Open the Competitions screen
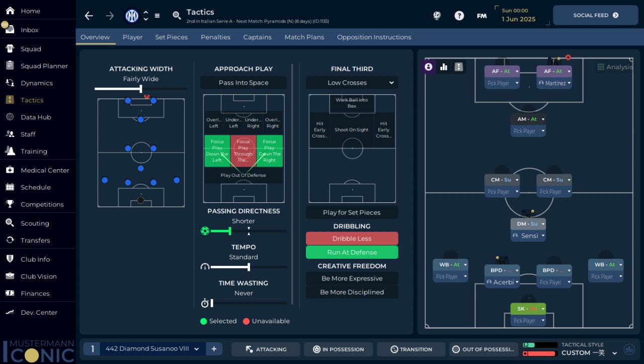The height and width of the screenshot is (364, 644). coord(42,204)
